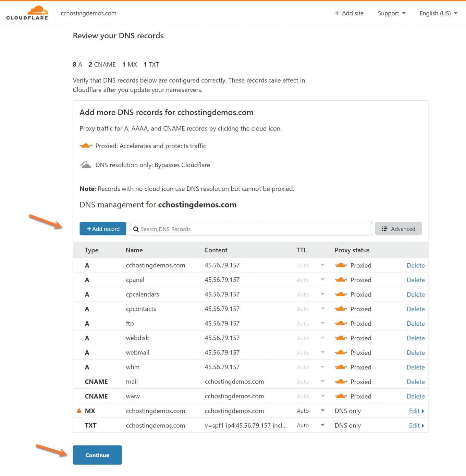This screenshot has height=476, width=466.
Task: Expand the TTL dropdown for the webdisk record
Action: (x=322, y=338)
